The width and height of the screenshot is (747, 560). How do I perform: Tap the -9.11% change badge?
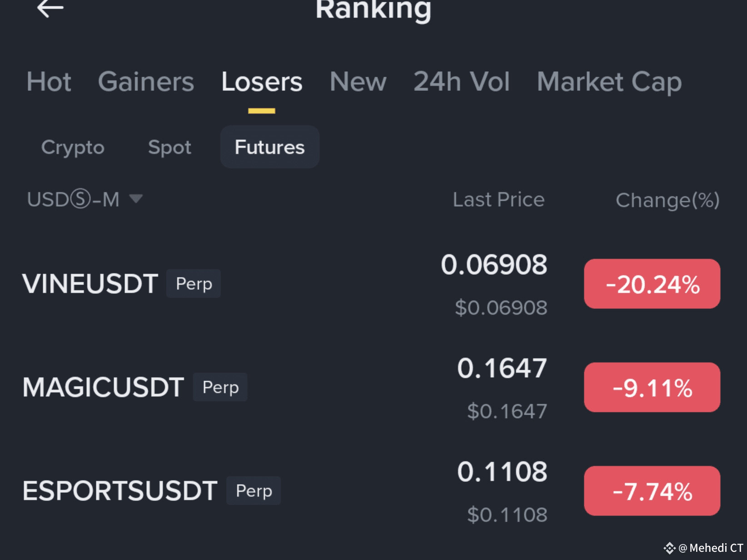(652, 387)
